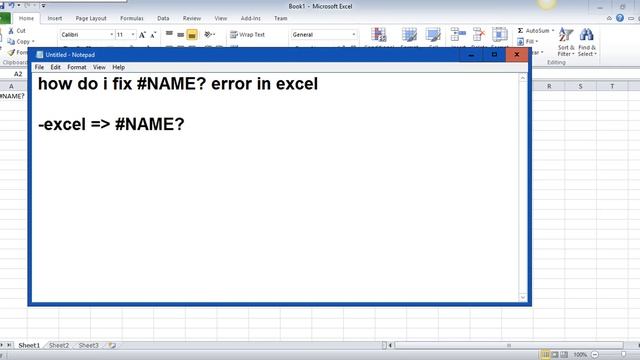Click the Insert Worksheet tab icon
Screen dimensions: 640x360
(x=112, y=345)
